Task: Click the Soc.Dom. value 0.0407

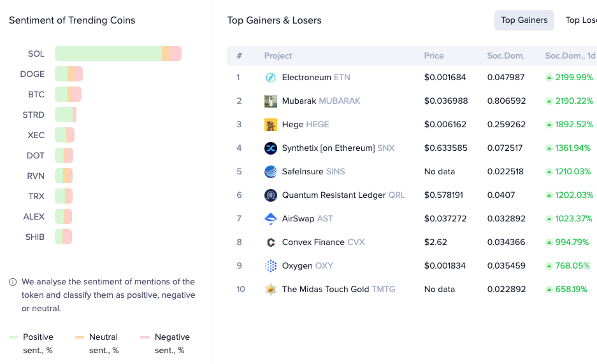Action: pos(501,195)
